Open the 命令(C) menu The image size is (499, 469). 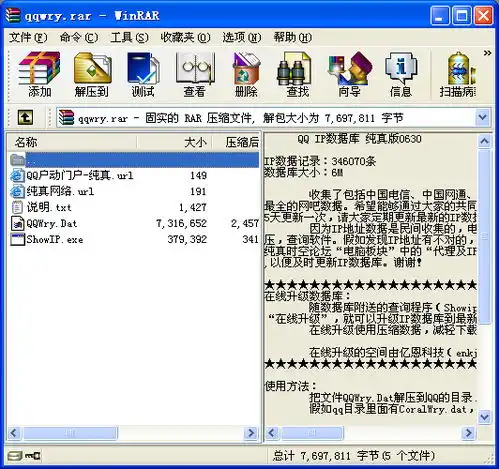[79, 37]
